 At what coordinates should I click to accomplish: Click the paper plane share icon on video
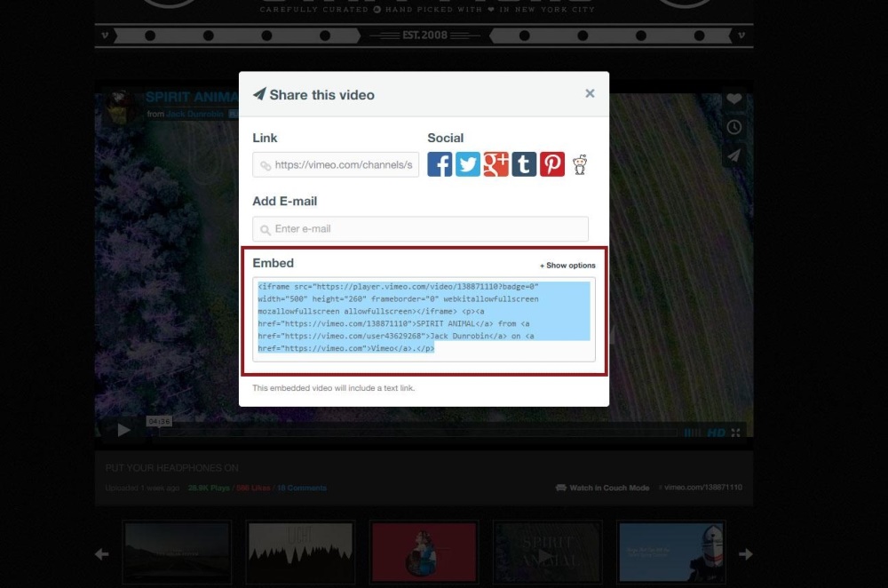coord(734,155)
